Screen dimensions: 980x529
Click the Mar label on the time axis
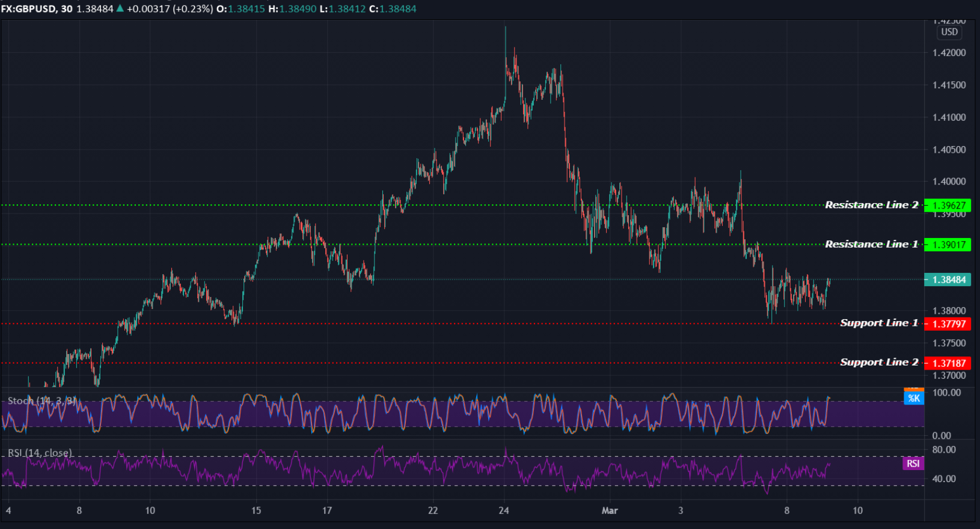pos(610,510)
